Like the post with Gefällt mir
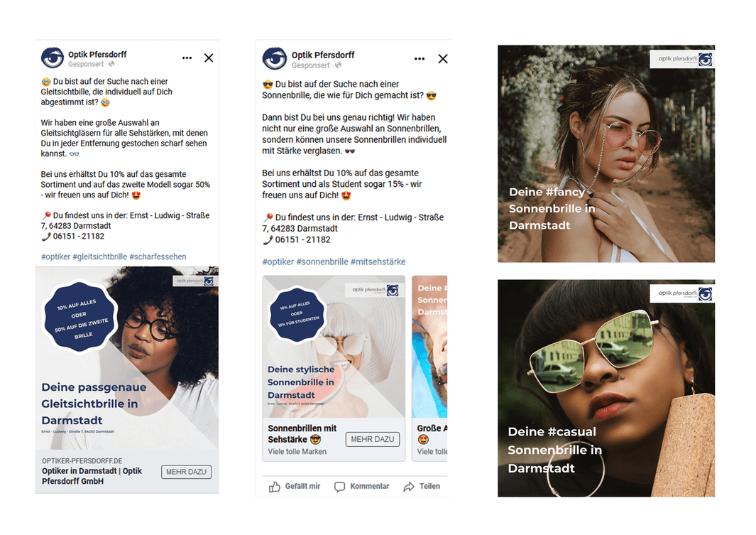 (x=295, y=486)
